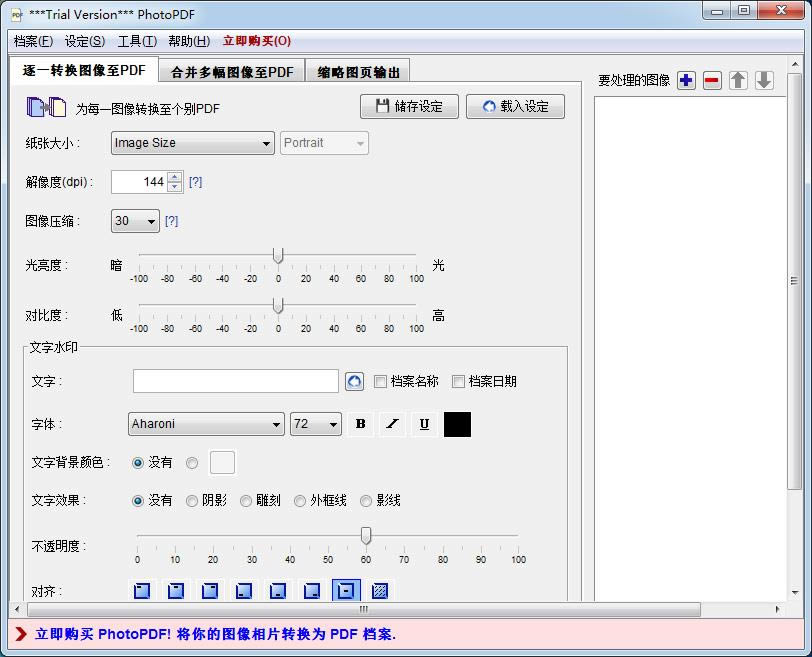Viewport: 812px width, 657px height.
Task: Select 外框线 text effect
Action: 299,501
